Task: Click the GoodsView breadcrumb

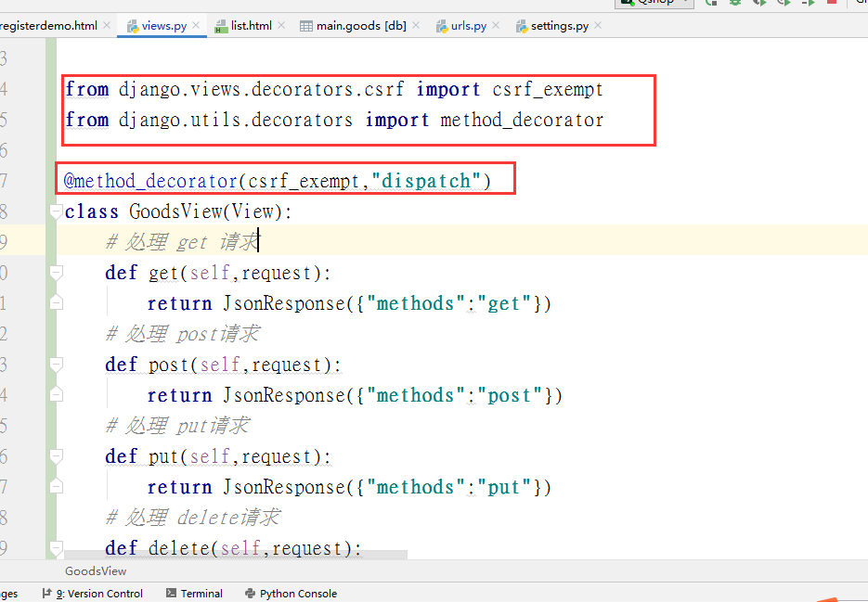Action: [x=96, y=571]
